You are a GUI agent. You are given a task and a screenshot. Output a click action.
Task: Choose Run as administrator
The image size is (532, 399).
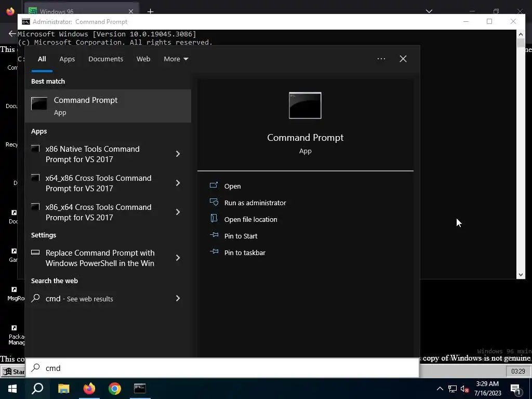click(248, 203)
